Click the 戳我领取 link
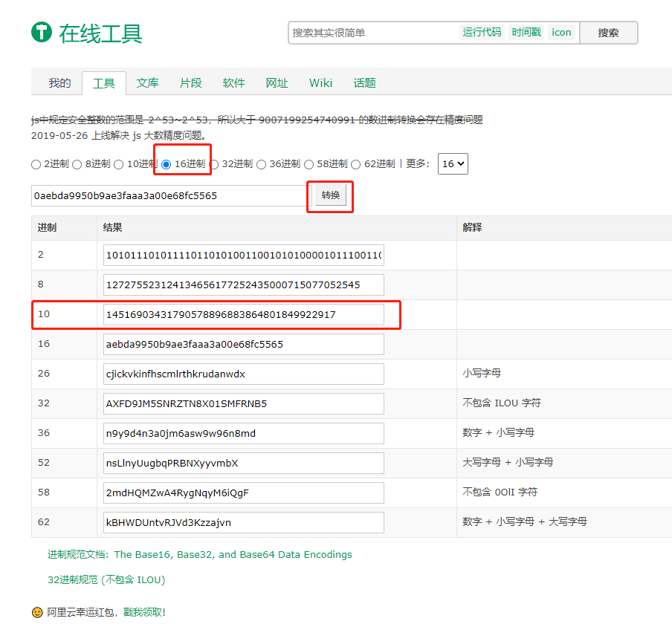This screenshot has width=672, height=624. pyautogui.click(x=143, y=612)
